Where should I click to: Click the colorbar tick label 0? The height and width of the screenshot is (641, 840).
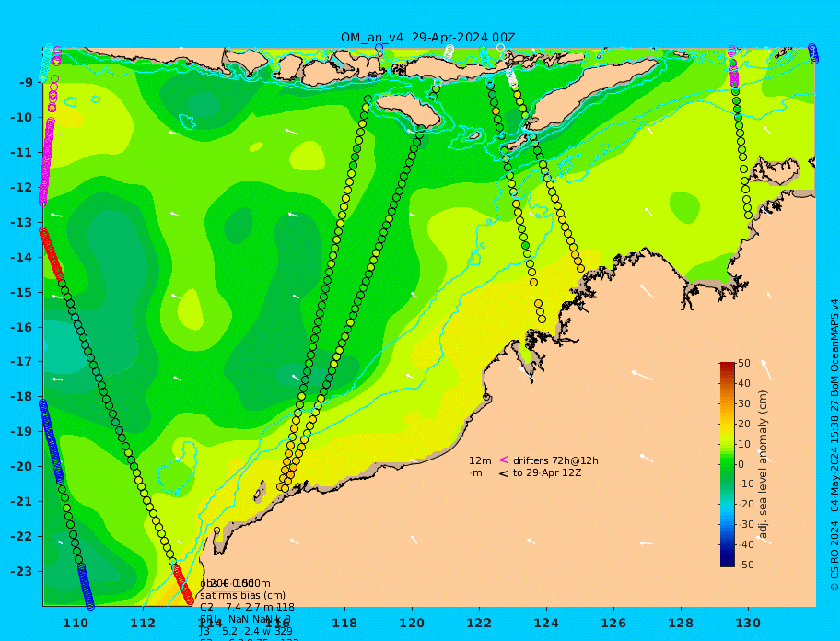click(741, 464)
